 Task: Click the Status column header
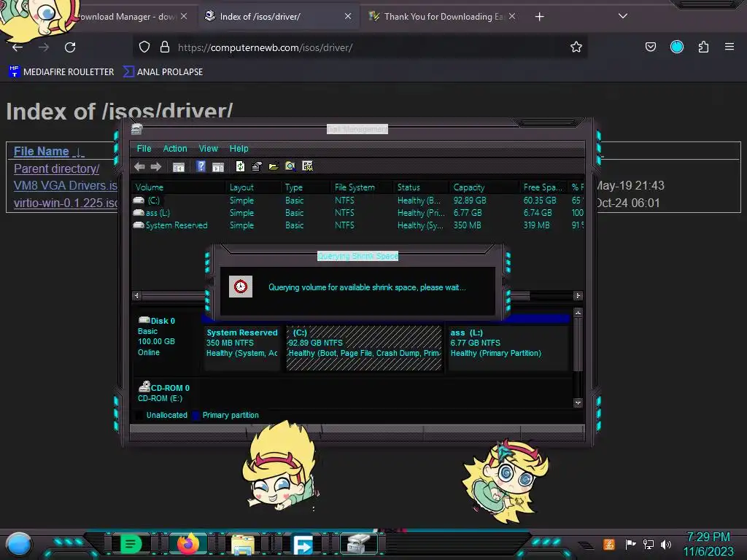[421, 187]
